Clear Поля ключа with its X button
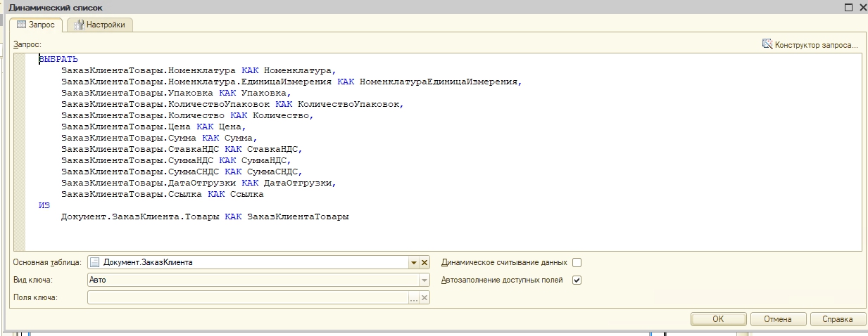 pos(424,298)
